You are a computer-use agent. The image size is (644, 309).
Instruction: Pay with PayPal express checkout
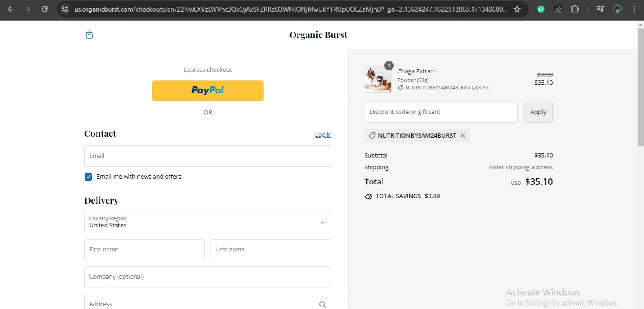click(x=208, y=90)
